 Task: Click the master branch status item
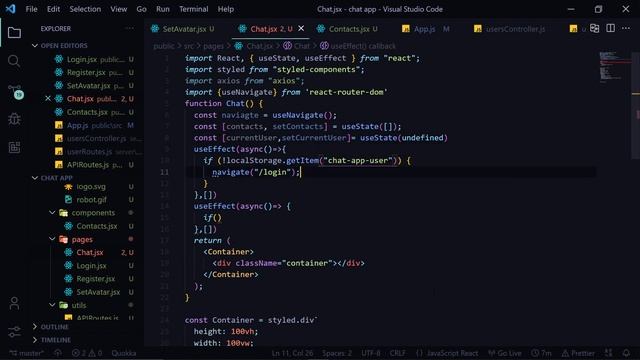[x=27, y=353]
